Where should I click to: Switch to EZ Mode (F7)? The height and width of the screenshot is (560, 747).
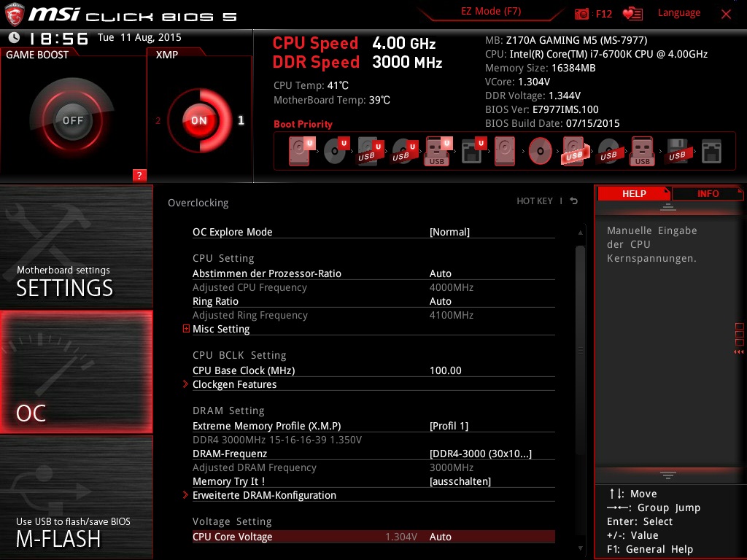tap(491, 12)
